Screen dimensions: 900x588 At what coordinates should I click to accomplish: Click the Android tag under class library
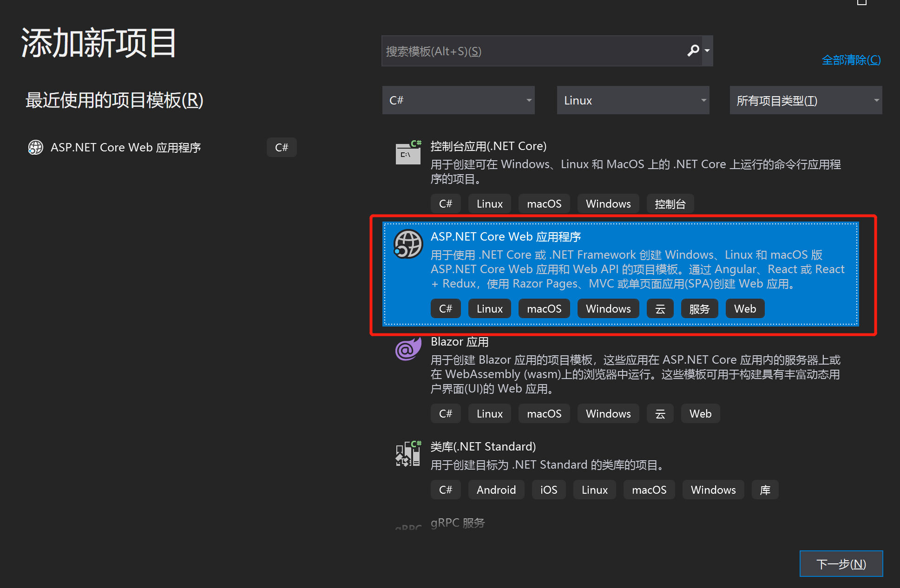click(x=496, y=490)
